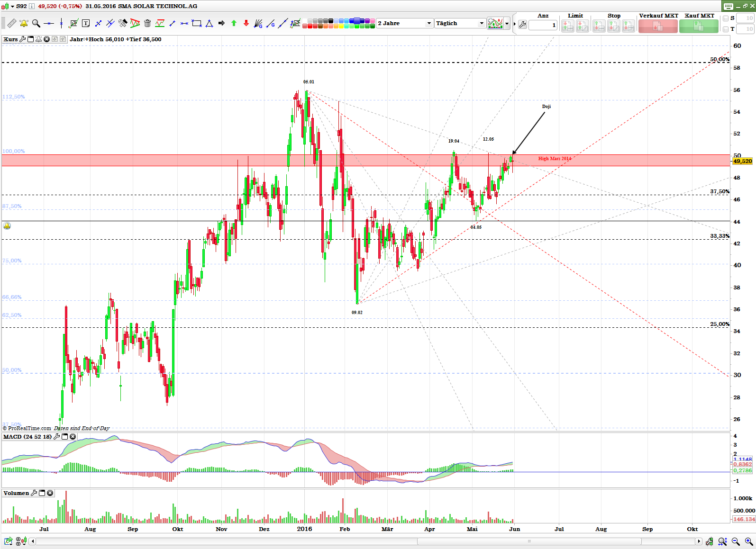Insert a red down arrow marker

point(246,23)
